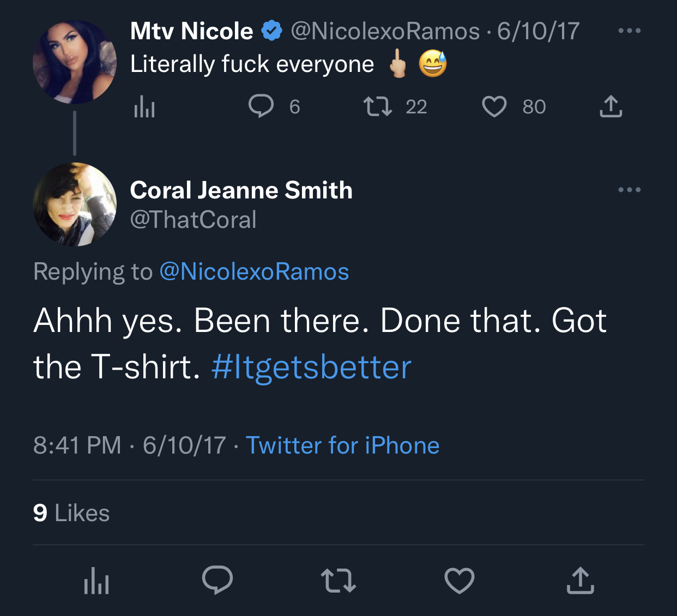Image resolution: width=677 pixels, height=616 pixels.
Task: Open Mtv Nicole's profile picture
Action: coord(75,62)
